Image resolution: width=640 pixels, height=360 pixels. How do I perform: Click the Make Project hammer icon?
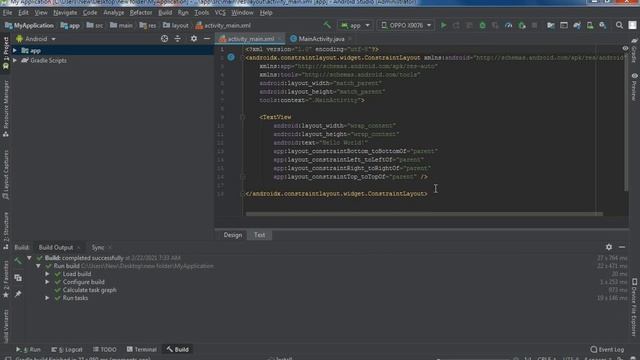(327, 25)
